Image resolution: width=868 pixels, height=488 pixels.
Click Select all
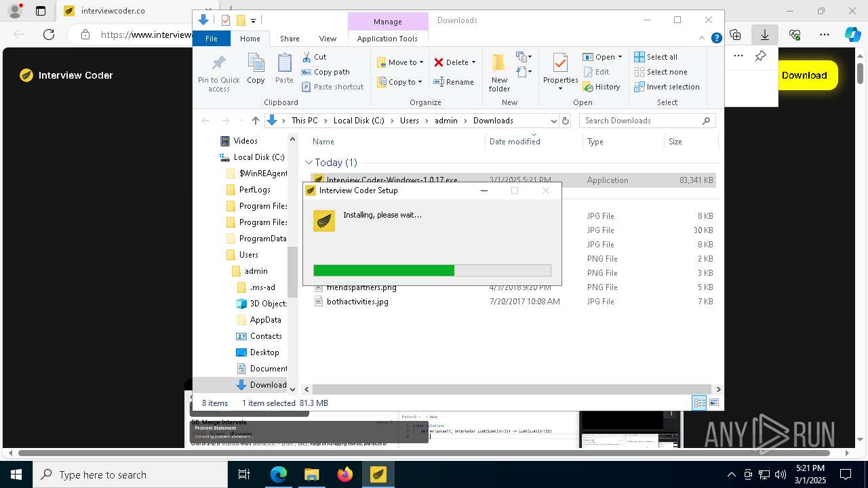click(x=656, y=57)
